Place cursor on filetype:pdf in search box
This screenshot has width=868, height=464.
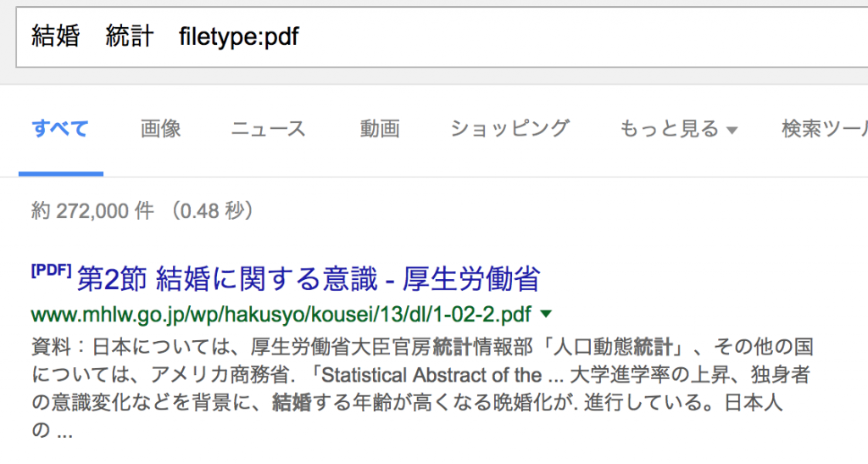tap(239, 37)
